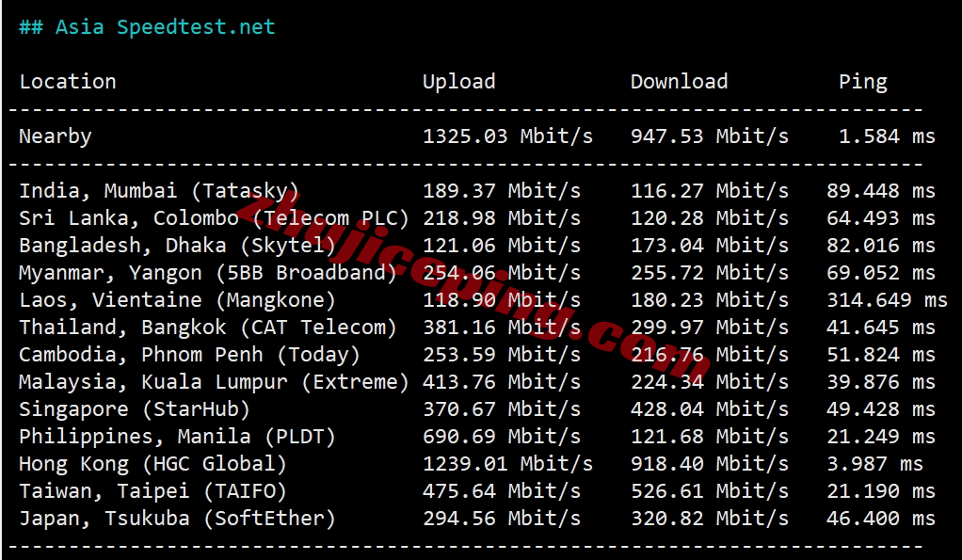Click Bangladesh download value 173.04 Mbit/s
The width and height of the screenshot is (962, 560).
(x=710, y=246)
